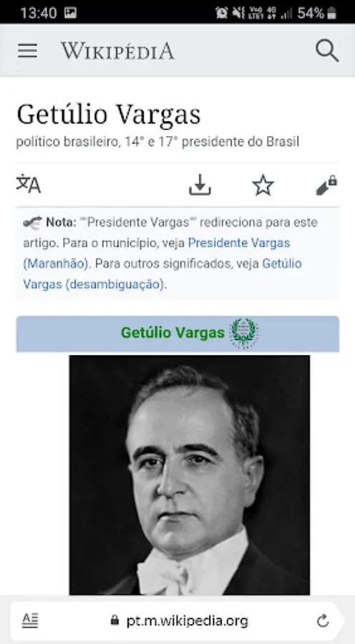This screenshot has height=644, width=355.
Task: Add article to watchlist with the star icon
Action: 263,185
